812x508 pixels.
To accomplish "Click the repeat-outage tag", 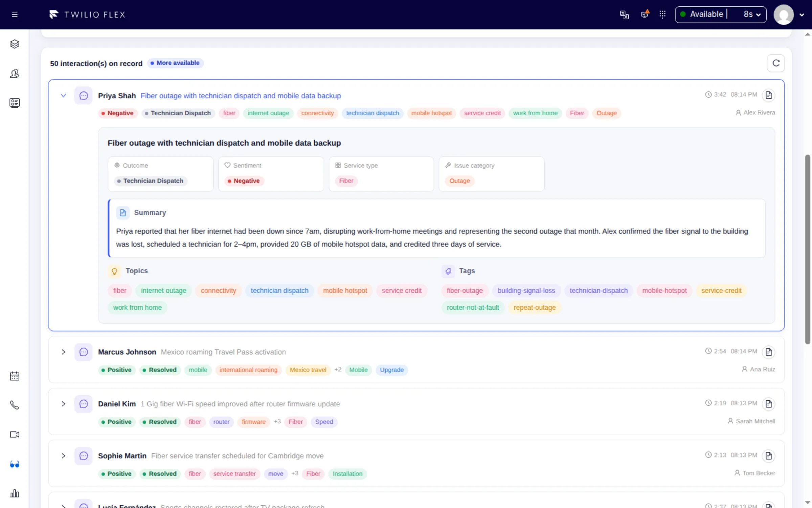I will pyautogui.click(x=535, y=308).
